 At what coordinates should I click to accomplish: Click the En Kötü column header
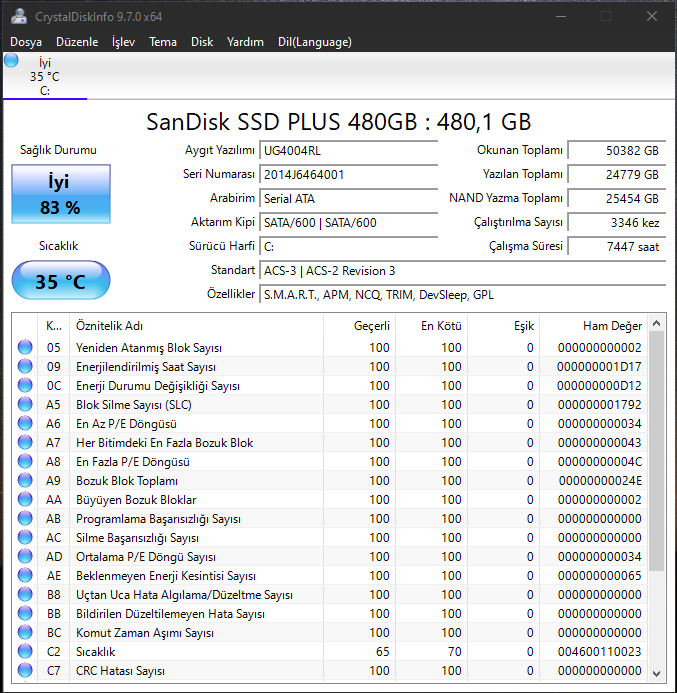click(x=431, y=326)
